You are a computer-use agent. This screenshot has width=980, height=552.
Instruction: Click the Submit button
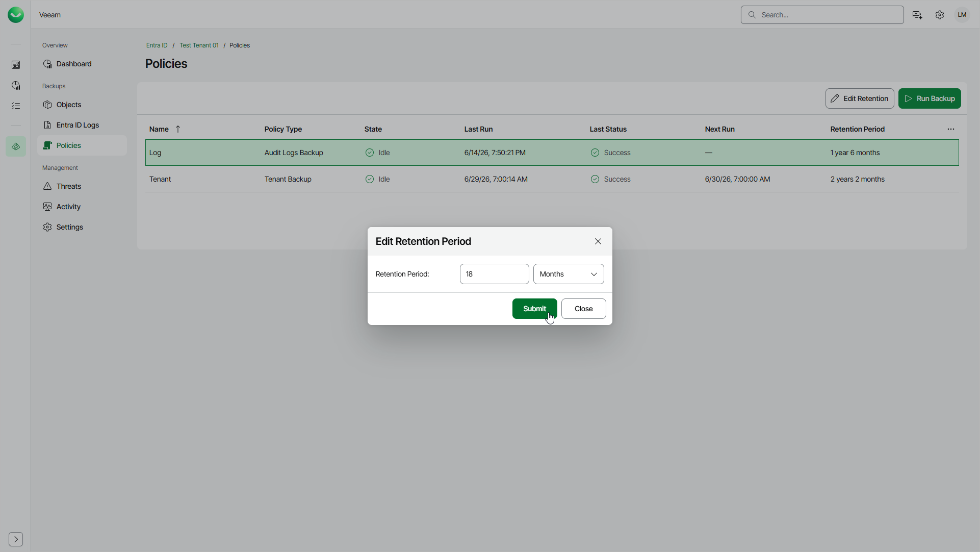(x=534, y=309)
